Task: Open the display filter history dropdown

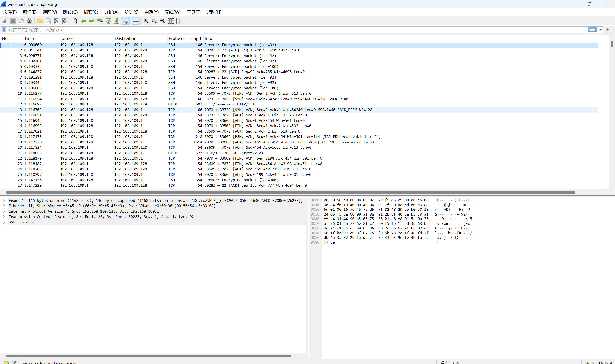Action: point(601,30)
